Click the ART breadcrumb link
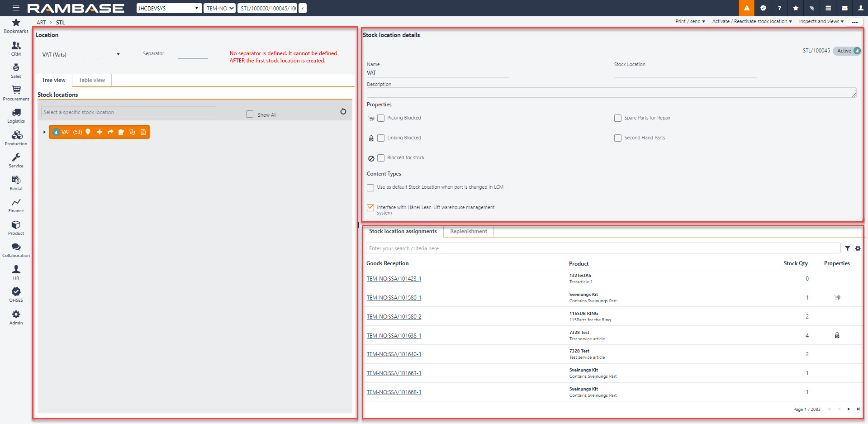The image size is (868, 424). [41, 23]
